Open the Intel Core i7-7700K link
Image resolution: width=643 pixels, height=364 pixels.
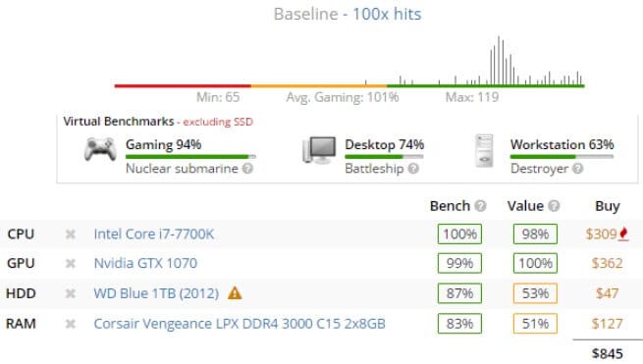[x=154, y=234]
